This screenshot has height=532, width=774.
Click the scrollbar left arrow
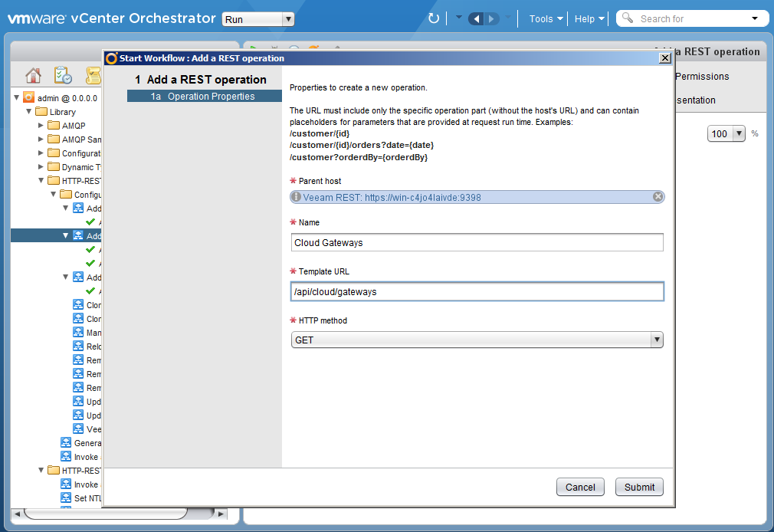[x=18, y=514]
